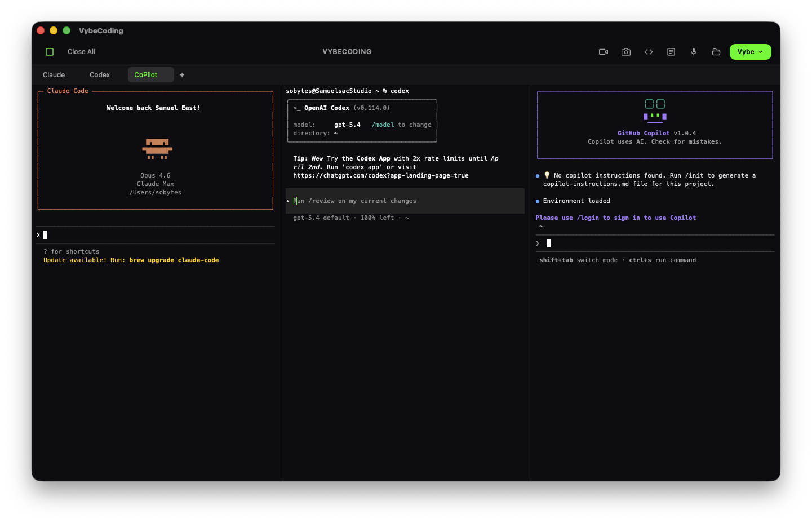Screen dimensions: 812x523
Task: Switch to the Claude tab
Action: (x=54, y=74)
